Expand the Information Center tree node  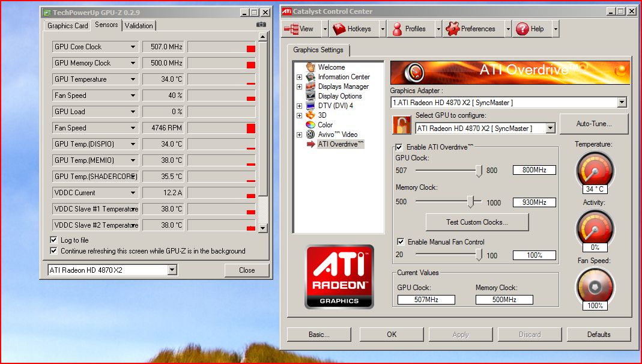[299, 77]
